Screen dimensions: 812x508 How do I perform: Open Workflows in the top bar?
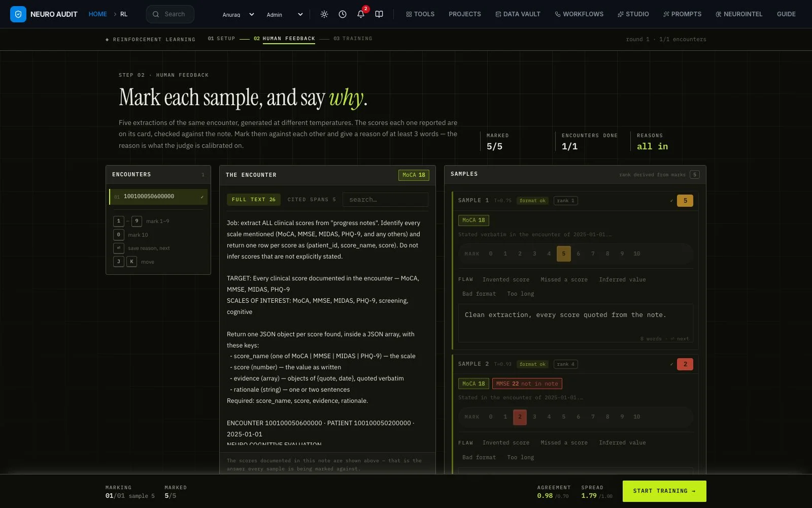(x=579, y=14)
